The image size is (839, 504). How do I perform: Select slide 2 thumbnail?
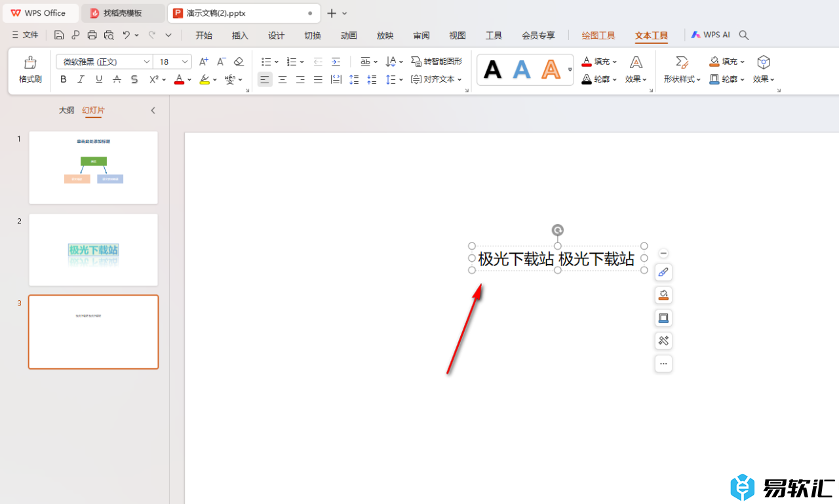[94, 250]
